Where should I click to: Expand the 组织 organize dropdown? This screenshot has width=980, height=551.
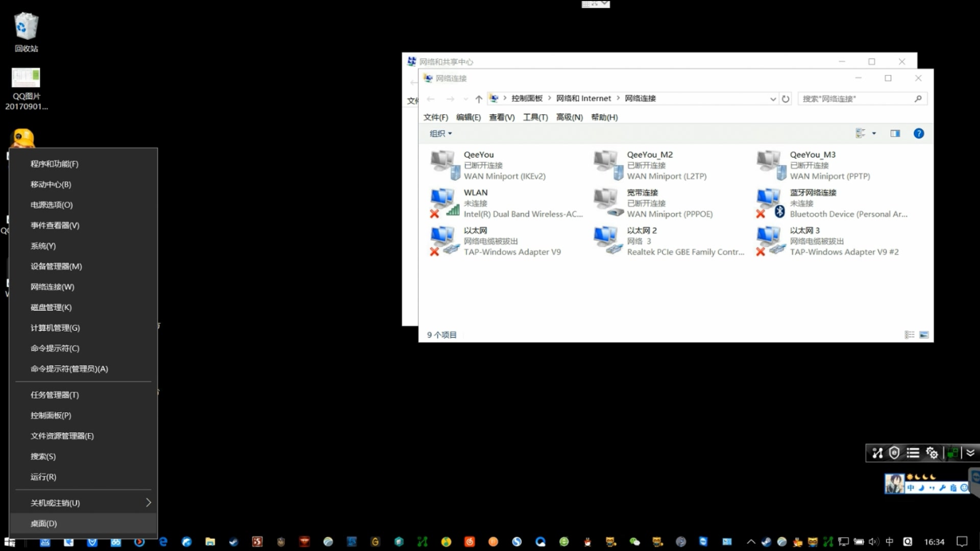pyautogui.click(x=440, y=133)
